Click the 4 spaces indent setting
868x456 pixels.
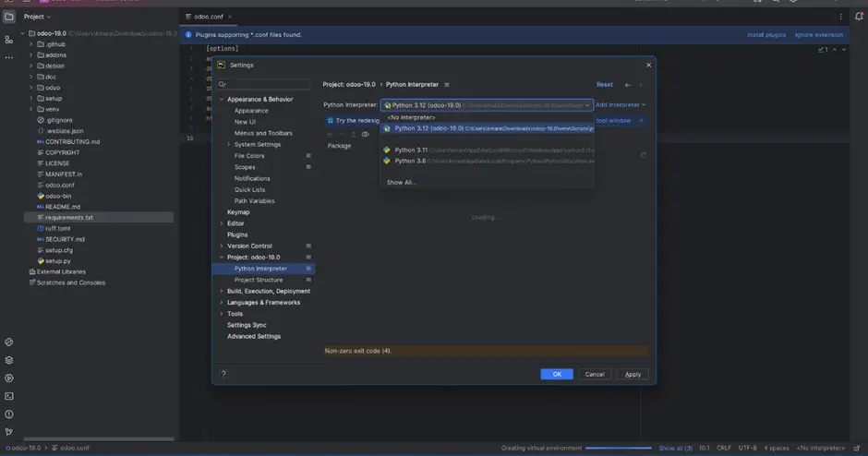pos(776,449)
